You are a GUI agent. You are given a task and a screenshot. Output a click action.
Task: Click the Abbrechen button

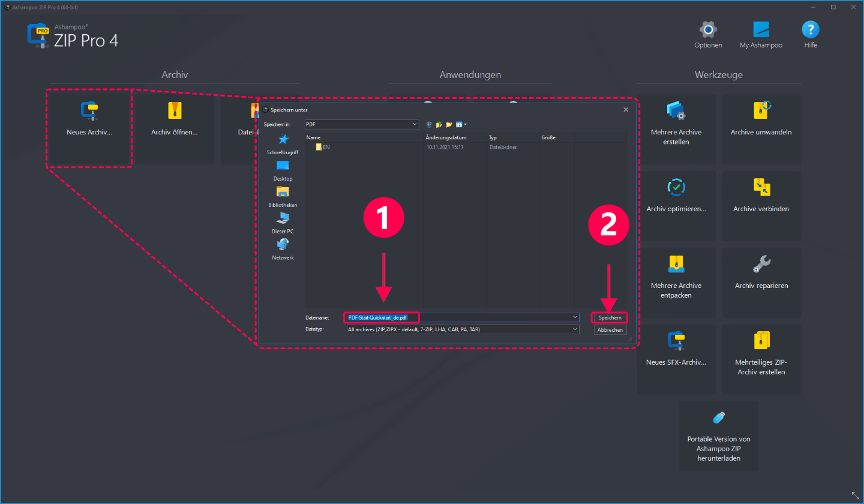pyautogui.click(x=610, y=330)
